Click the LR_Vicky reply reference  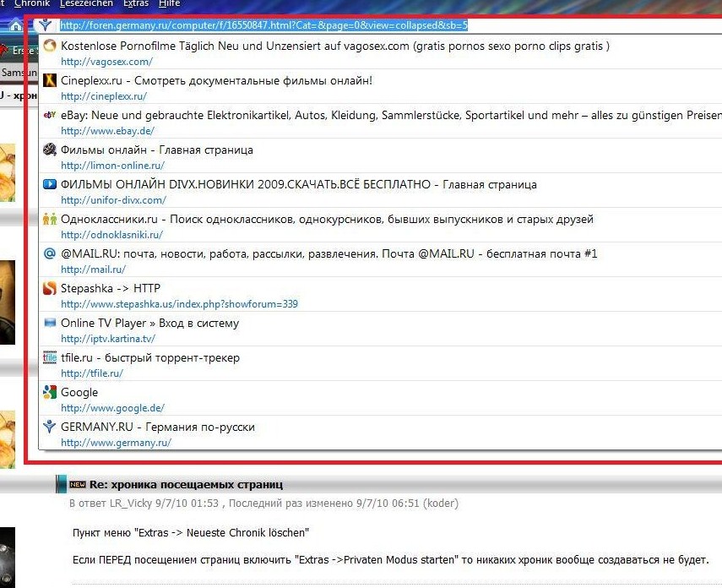coord(131,504)
